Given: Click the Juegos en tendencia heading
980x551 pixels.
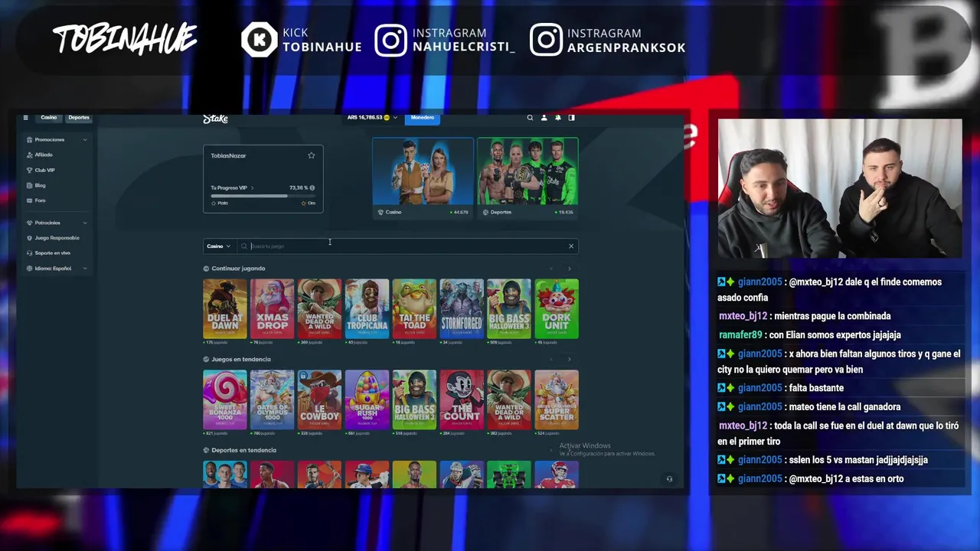Looking at the screenshot, I should pos(241,359).
